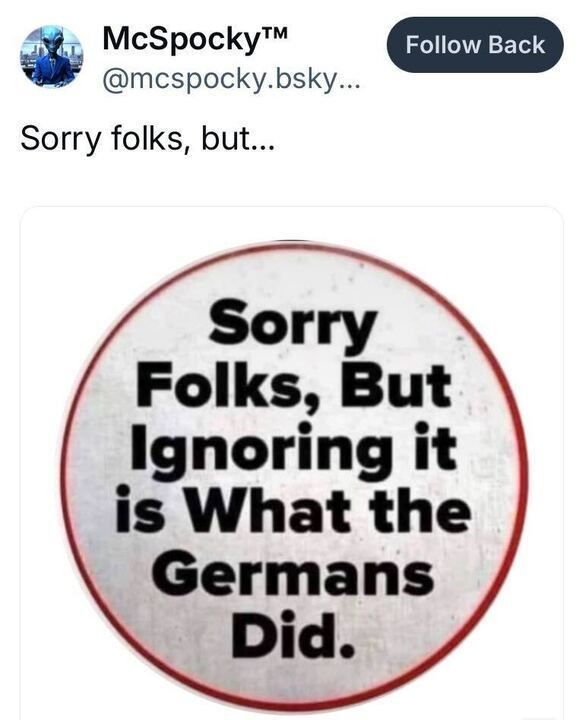Click the red border of the badge
This screenshot has width=579, height=720.
coord(524,473)
